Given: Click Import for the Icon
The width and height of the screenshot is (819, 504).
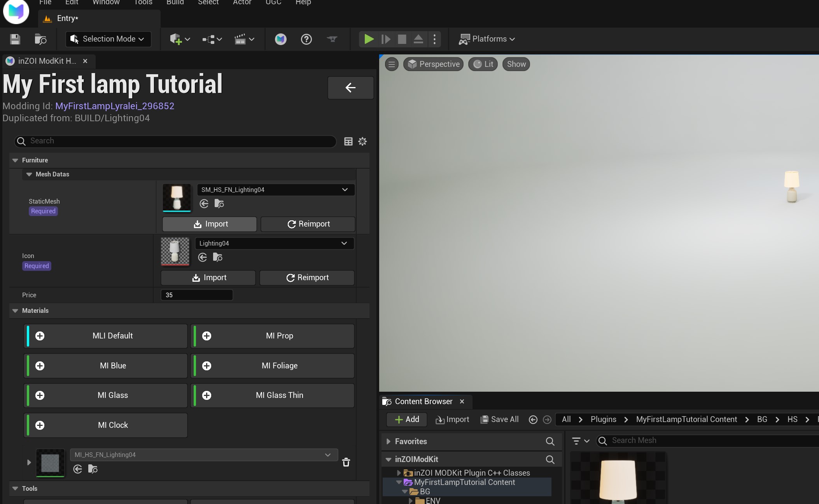Looking at the screenshot, I should point(208,278).
